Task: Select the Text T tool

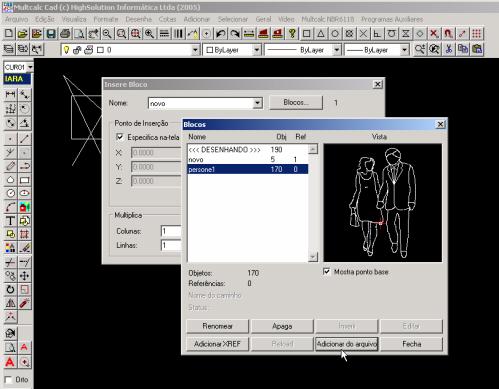Action: (x=10, y=221)
